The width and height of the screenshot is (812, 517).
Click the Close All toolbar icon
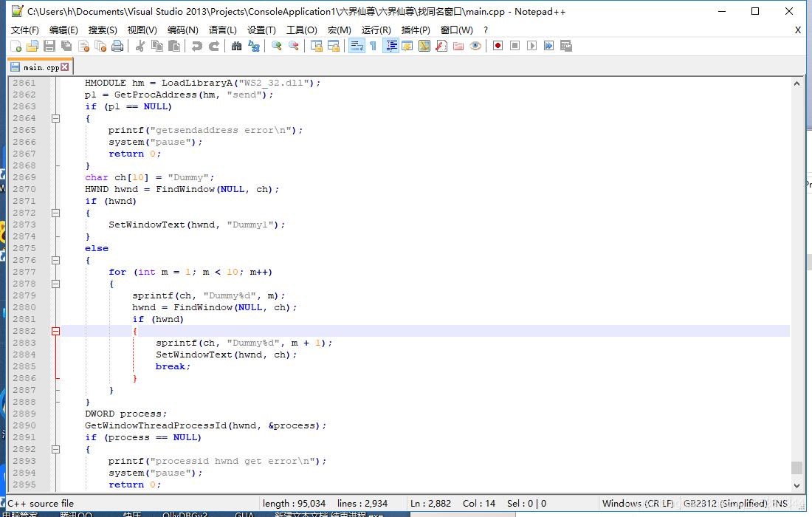click(100, 46)
